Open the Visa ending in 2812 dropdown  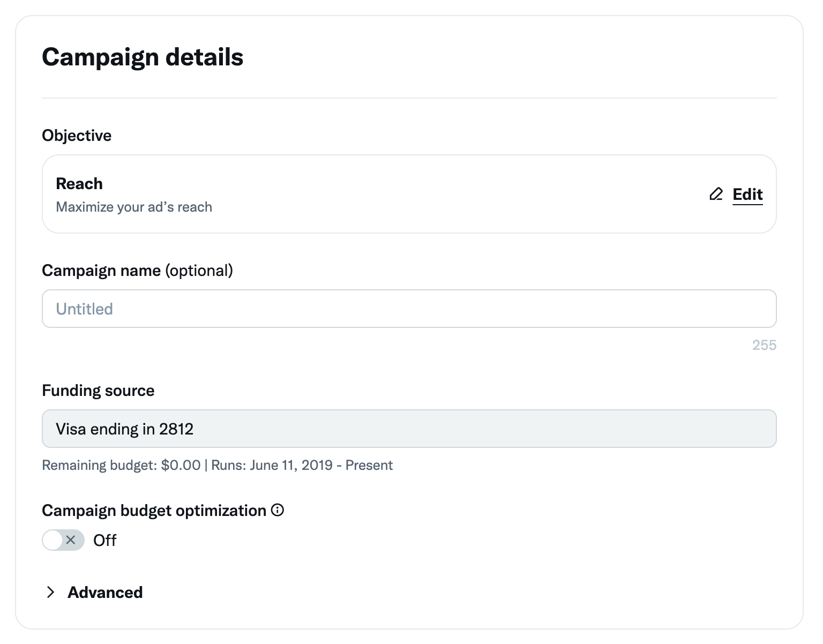(409, 429)
